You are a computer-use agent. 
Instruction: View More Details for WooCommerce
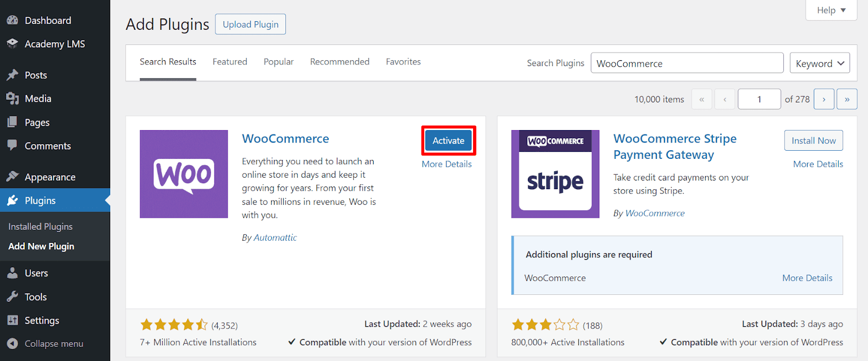(446, 164)
